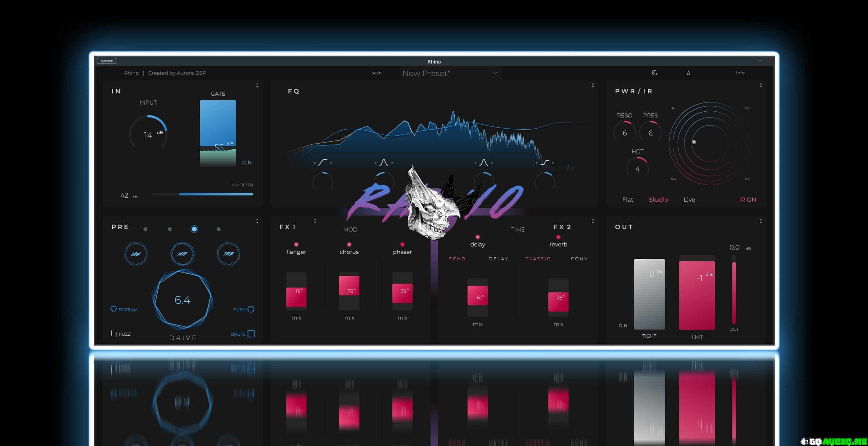Open the tuner metronome icon
Viewport: 868px width, 446px height.
click(x=688, y=73)
